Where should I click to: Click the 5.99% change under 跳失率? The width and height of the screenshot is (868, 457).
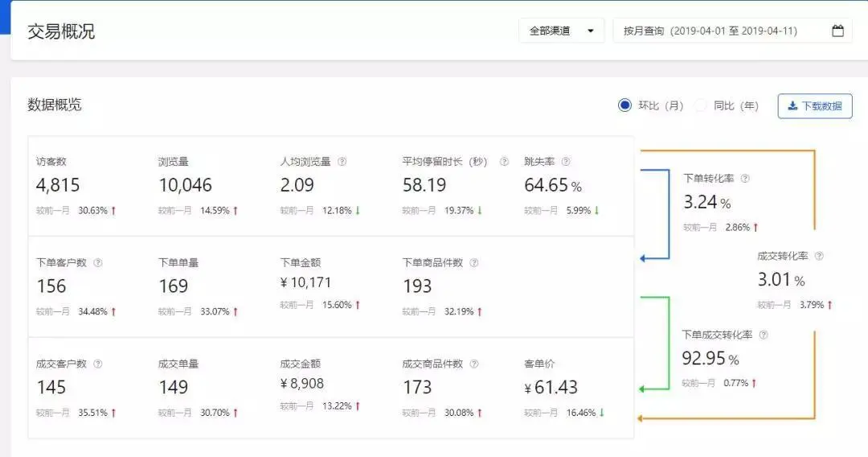(579, 211)
